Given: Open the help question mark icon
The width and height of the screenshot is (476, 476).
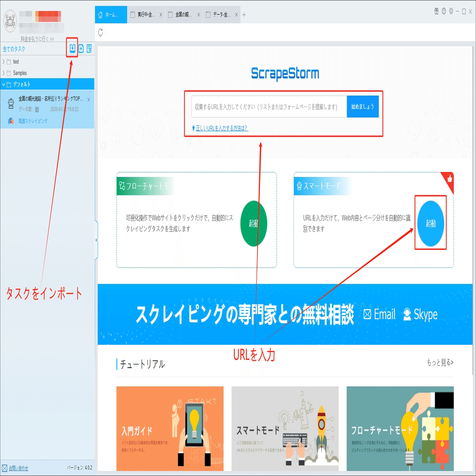Looking at the screenshot, I should point(444,11).
